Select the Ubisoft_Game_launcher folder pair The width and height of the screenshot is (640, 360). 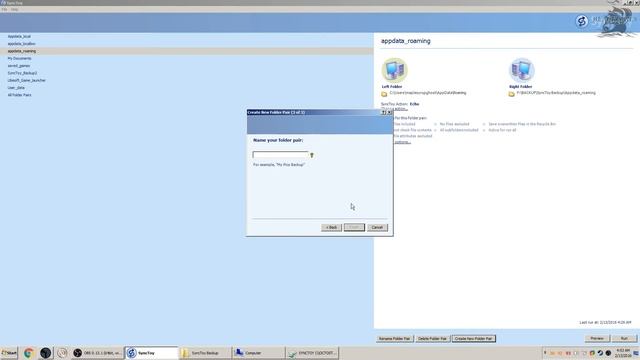(27, 80)
